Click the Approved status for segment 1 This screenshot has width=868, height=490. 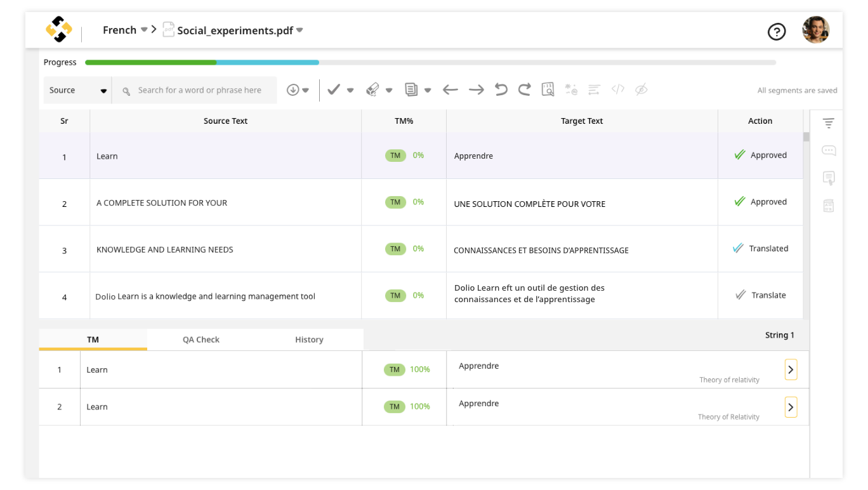coord(760,155)
